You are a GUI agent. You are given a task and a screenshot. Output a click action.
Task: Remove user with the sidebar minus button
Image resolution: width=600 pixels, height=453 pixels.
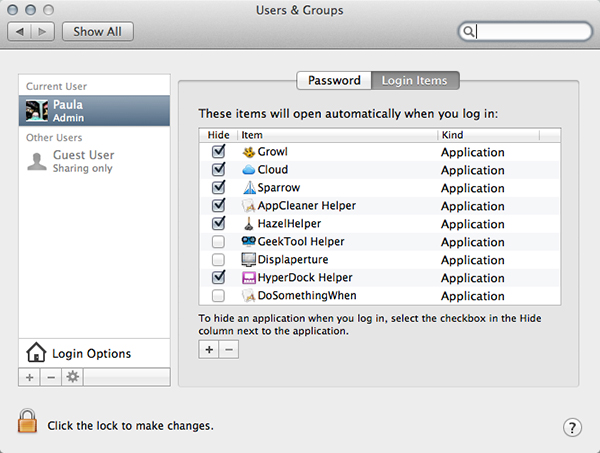pyautogui.click(x=51, y=377)
